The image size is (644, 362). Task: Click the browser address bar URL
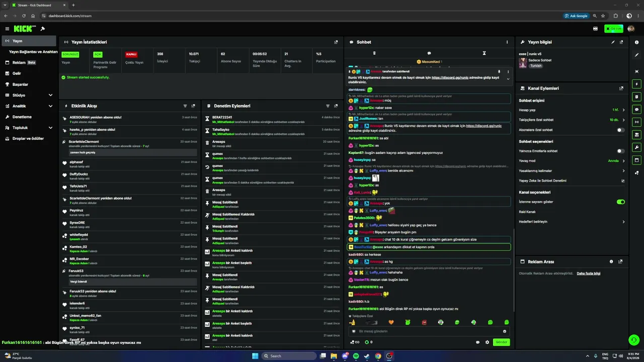click(x=70, y=16)
